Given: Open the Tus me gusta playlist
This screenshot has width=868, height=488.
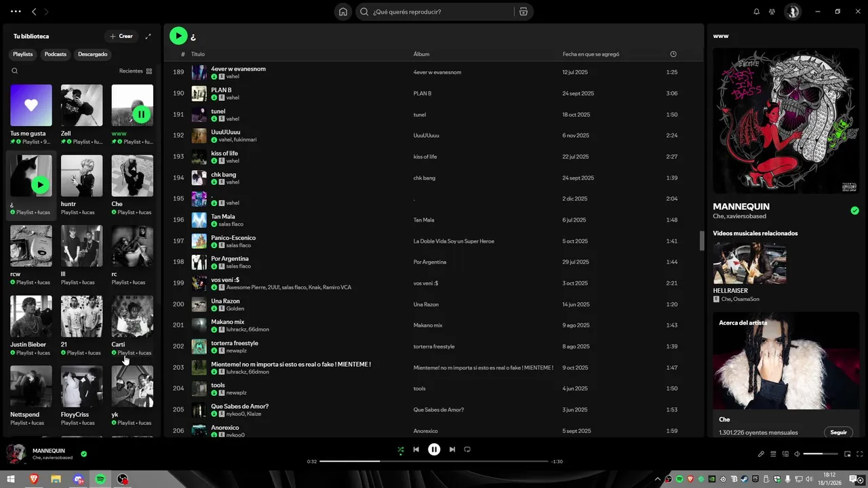Looking at the screenshot, I should [x=31, y=105].
